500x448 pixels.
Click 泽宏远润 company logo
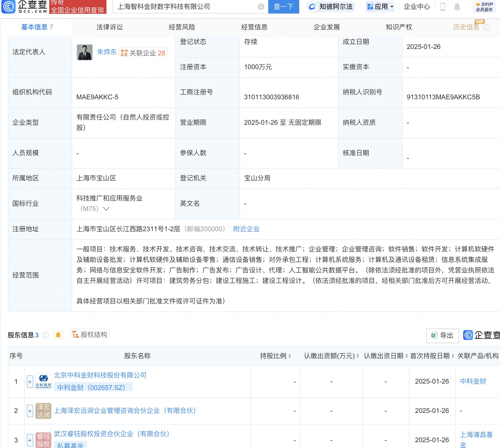pyautogui.click(x=43, y=411)
